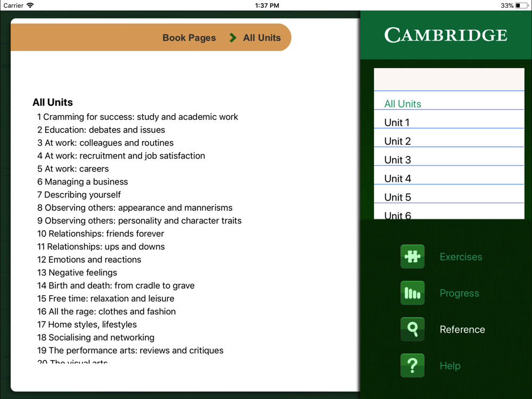The height and width of the screenshot is (399, 532).
Task: Open '15 Free time: relaxation and leisure'
Action: tap(106, 298)
